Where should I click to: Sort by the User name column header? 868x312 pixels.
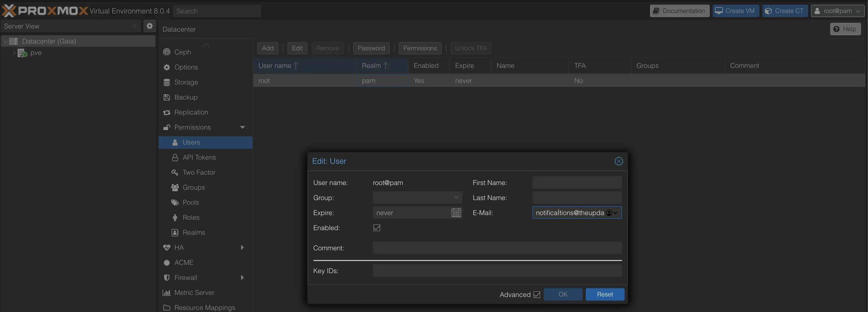(305, 66)
